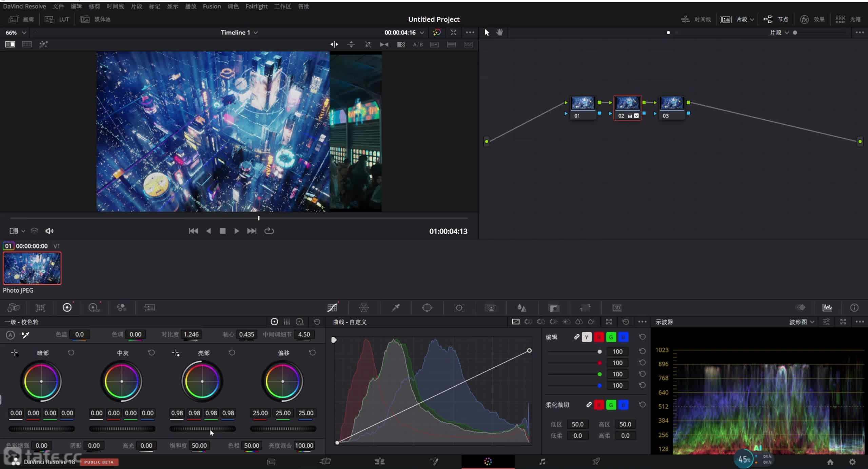Switch to the Color page tab
The image size is (868, 469).
pos(488,461)
